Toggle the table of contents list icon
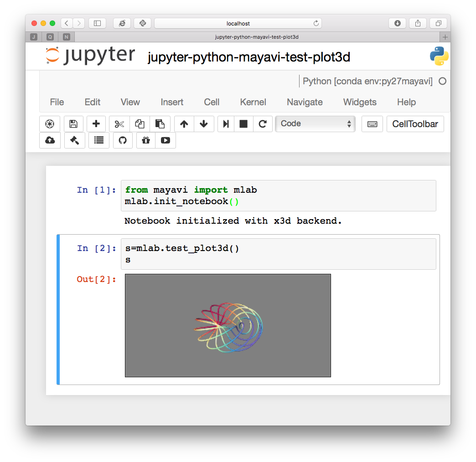476x462 pixels. [99, 140]
